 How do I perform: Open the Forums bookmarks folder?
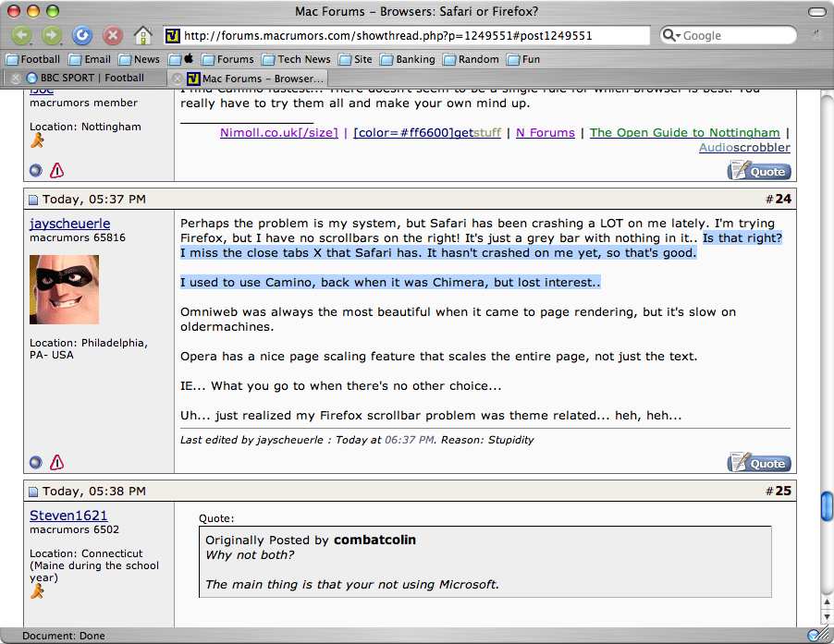click(227, 59)
